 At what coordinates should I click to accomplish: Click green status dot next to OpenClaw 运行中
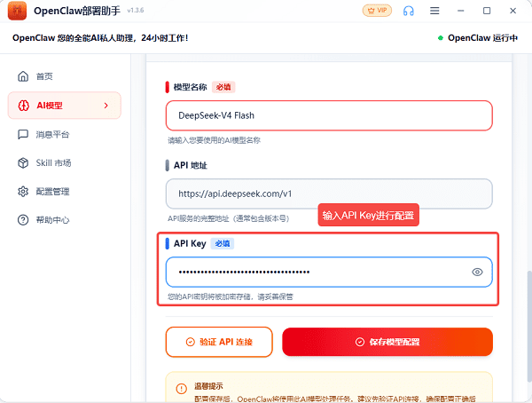(x=441, y=38)
